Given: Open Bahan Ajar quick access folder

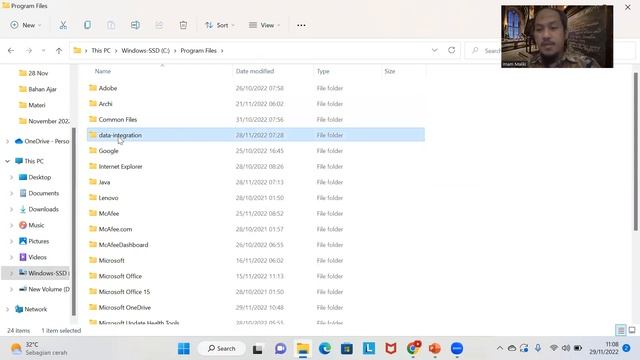Looking at the screenshot, I should (x=42, y=89).
